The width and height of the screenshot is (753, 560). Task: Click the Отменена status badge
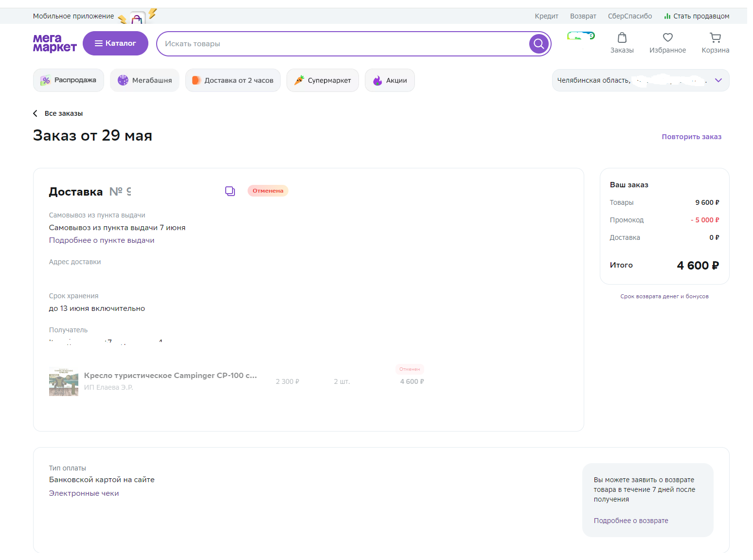pos(268,191)
